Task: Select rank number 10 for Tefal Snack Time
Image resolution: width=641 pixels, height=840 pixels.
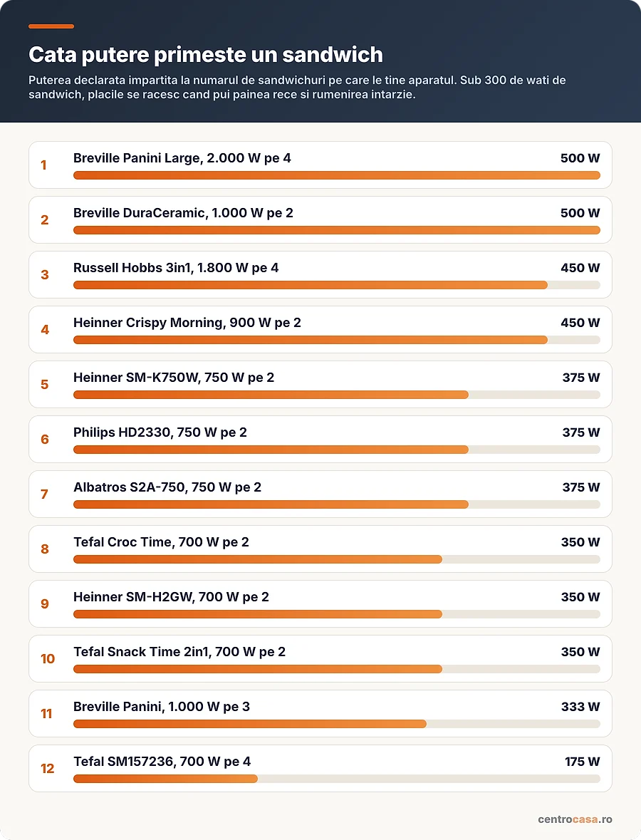Action: point(48,659)
